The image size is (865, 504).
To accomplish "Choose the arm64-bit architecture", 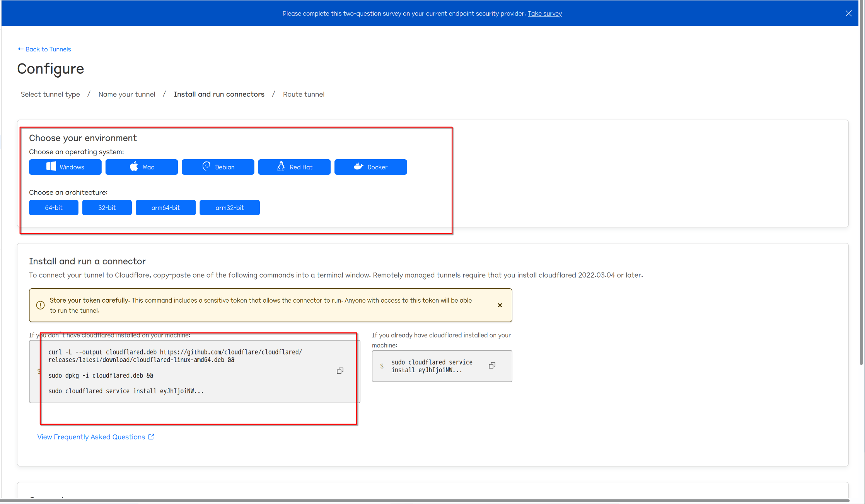I will (x=165, y=208).
